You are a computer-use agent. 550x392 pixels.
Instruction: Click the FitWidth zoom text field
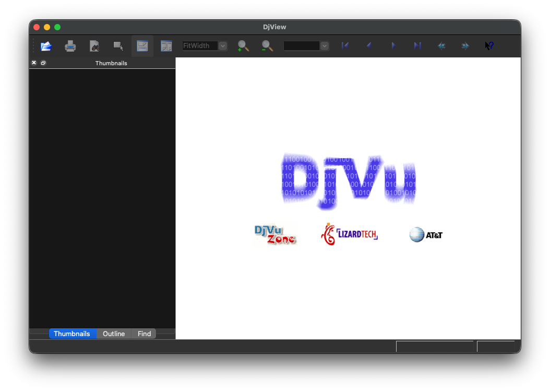[x=200, y=46]
